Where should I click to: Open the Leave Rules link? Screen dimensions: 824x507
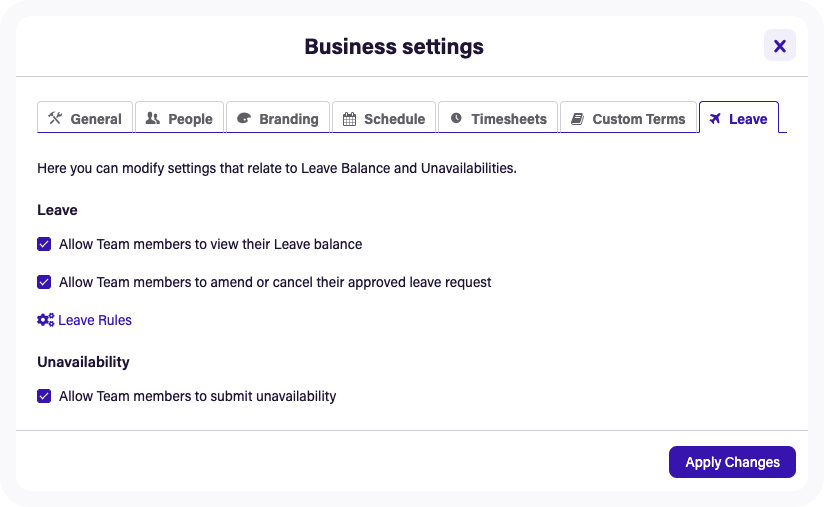pos(95,320)
